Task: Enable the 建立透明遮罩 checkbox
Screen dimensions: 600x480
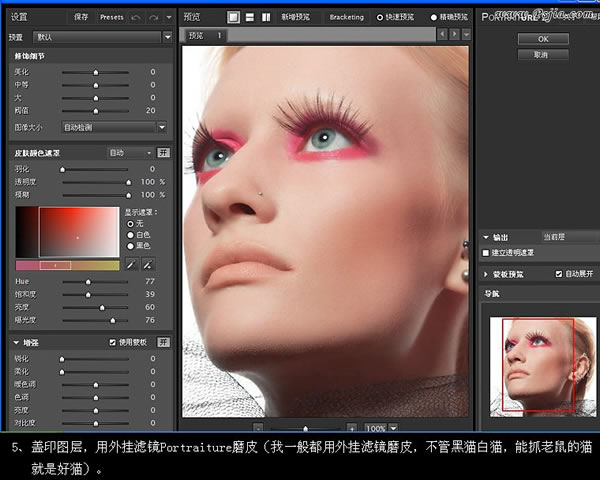Action: [x=486, y=253]
